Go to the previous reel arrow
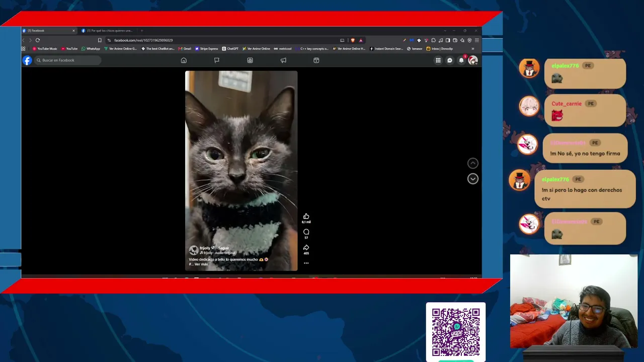 (x=473, y=163)
